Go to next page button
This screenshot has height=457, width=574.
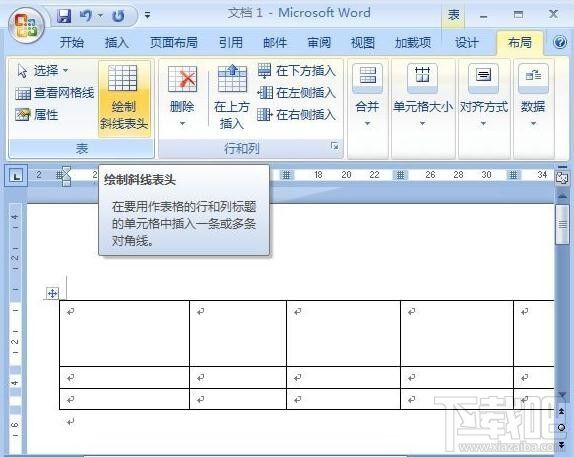click(561, 444)
